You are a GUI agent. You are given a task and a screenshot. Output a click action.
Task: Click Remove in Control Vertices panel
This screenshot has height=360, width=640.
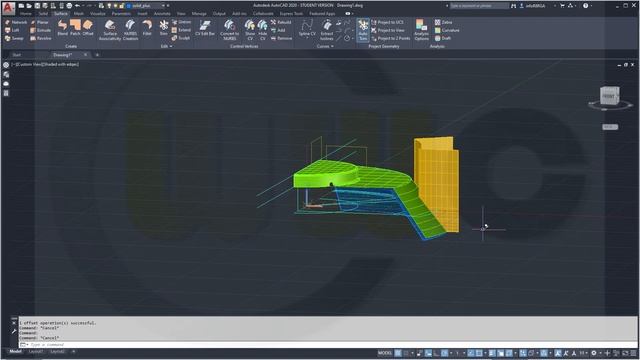(x=281, y=38)
